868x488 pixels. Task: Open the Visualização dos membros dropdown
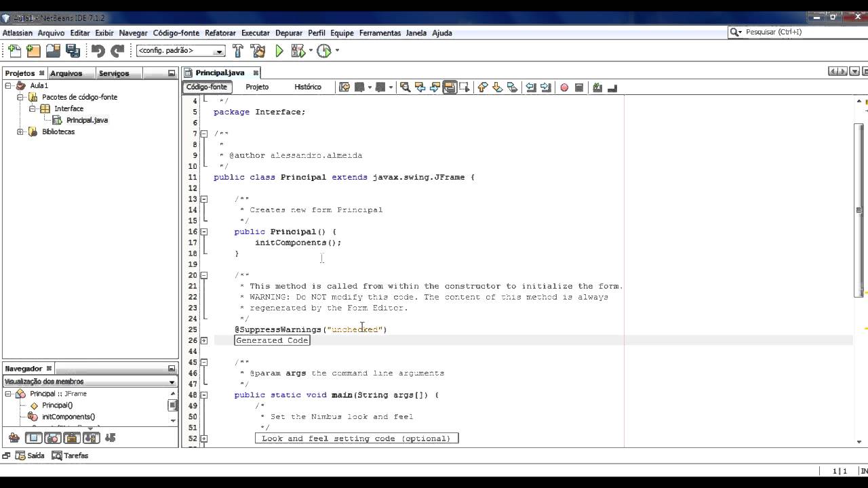(88, 381)
